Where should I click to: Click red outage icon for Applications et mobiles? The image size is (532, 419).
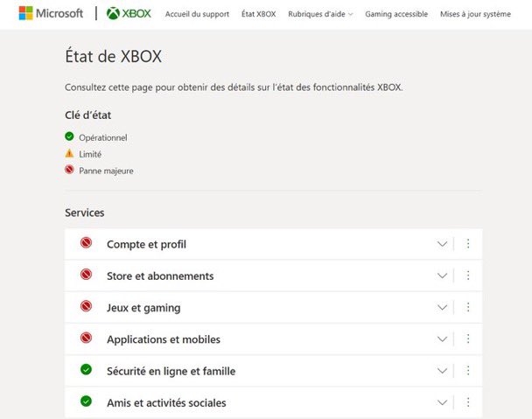[86, 338]
